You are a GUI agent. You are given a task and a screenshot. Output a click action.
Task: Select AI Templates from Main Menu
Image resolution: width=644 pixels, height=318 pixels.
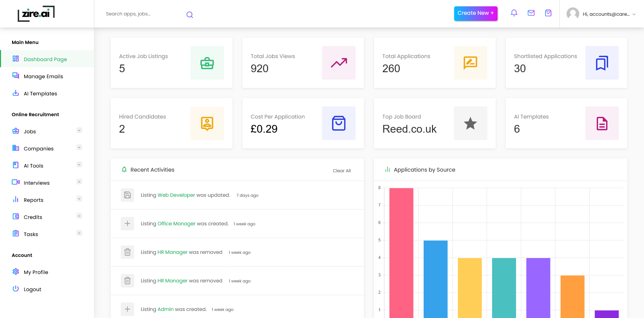click(x=40, y=94)
